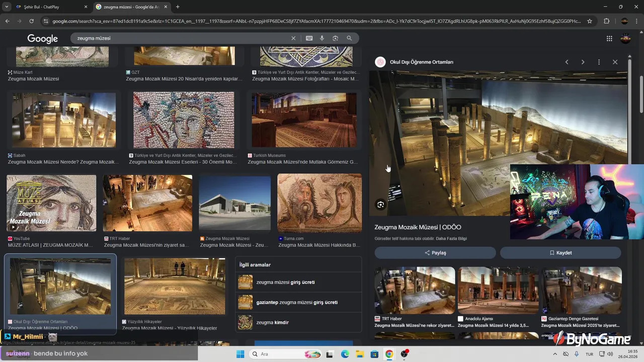Open Chrome extensions menu
This screenshot has width=644, height=362.
tap(606, 21)
